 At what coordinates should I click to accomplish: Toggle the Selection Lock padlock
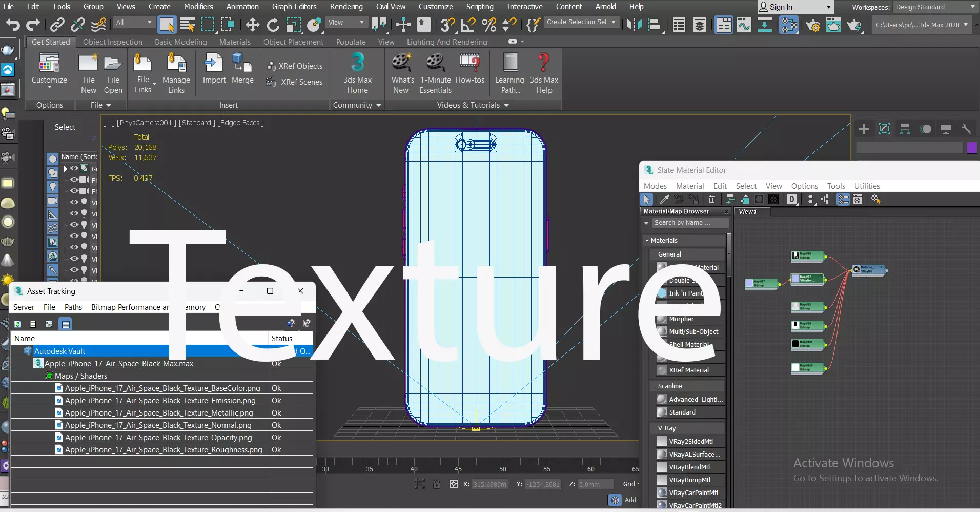(437, 484)
